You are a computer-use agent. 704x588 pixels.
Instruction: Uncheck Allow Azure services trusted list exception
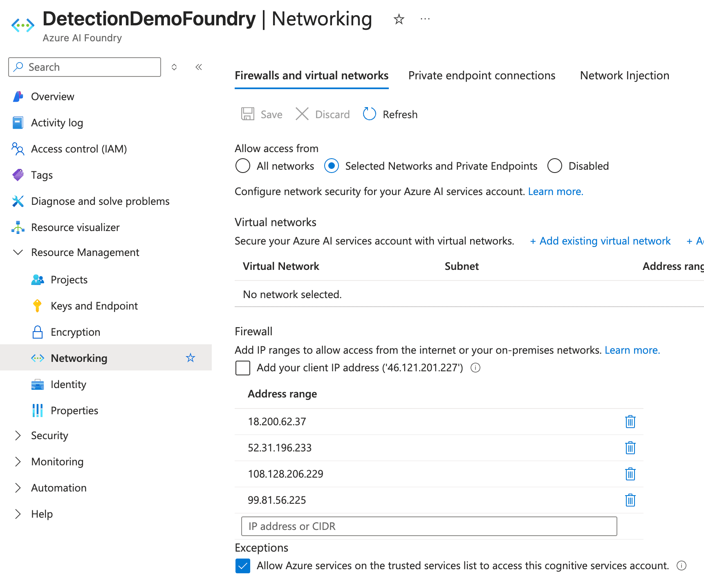243,566
